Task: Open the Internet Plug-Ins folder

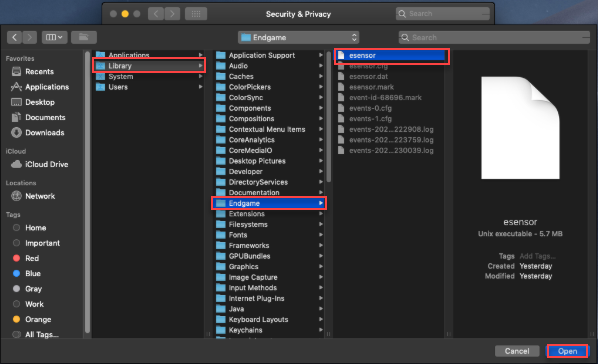Action: [269, 298]
